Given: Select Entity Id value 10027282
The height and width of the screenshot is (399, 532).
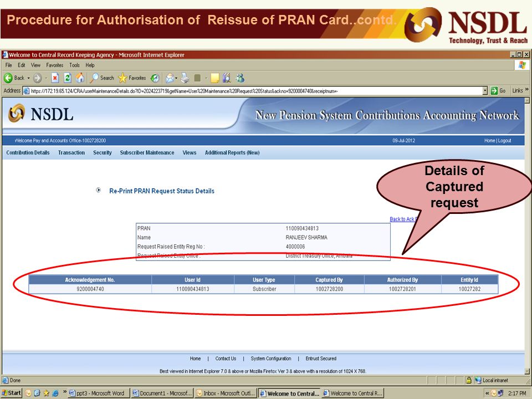Looking at the screenshot, I should [x=469, y=289].
